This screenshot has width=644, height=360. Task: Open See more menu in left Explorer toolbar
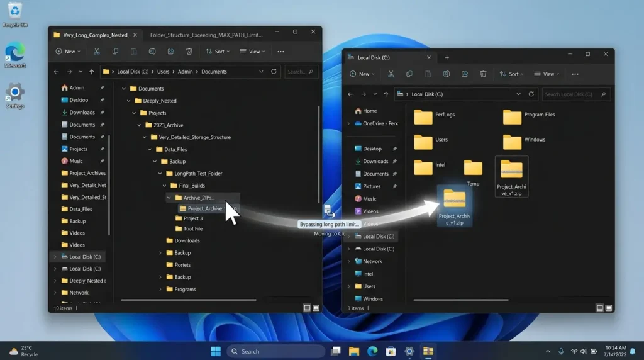[280, 52]
